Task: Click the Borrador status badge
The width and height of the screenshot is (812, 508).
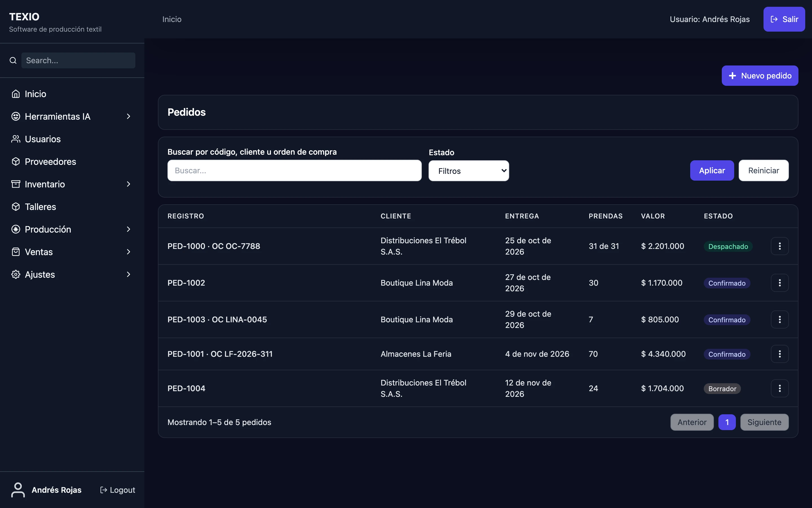Action: pyautogui.click(x=722, y=388)
